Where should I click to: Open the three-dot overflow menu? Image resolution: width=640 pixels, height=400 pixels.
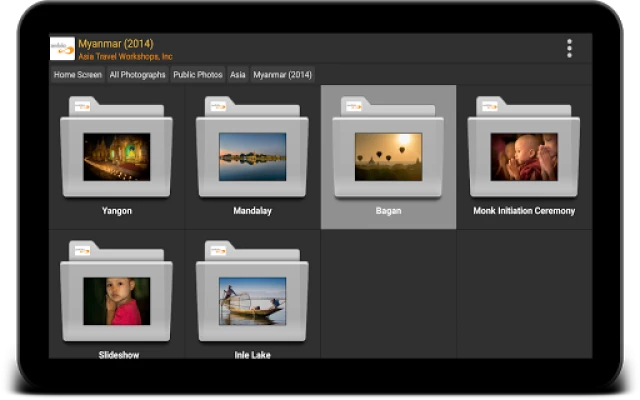point(569,48)
